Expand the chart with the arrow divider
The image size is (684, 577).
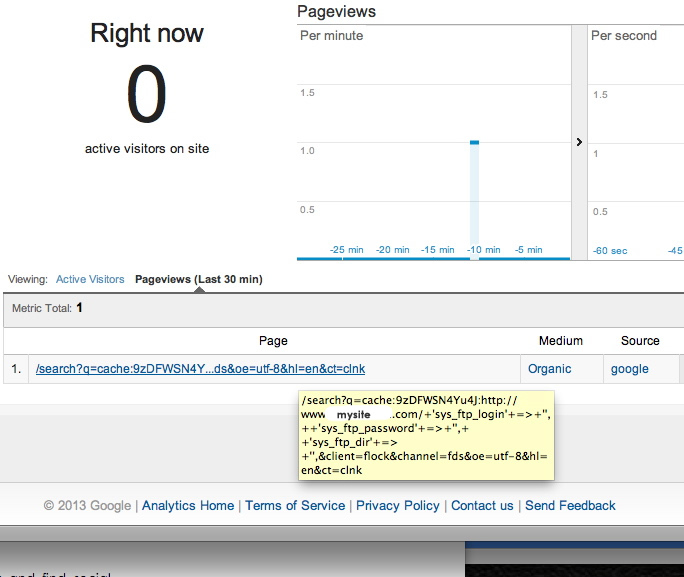[x=579, y=142]
